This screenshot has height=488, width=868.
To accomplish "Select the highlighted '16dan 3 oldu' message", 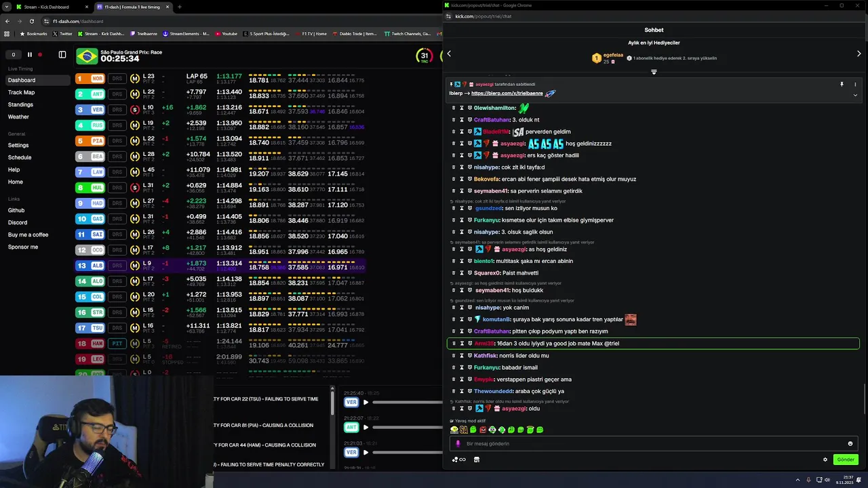I will (653, 344).
